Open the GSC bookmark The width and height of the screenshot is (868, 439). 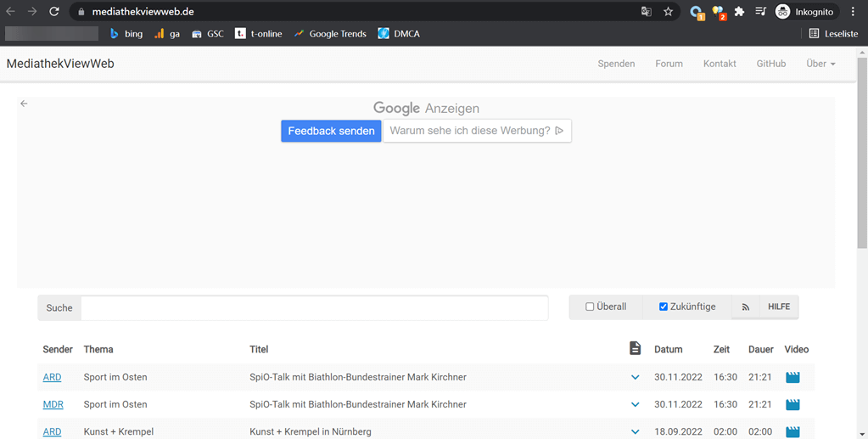click(208, 34)
